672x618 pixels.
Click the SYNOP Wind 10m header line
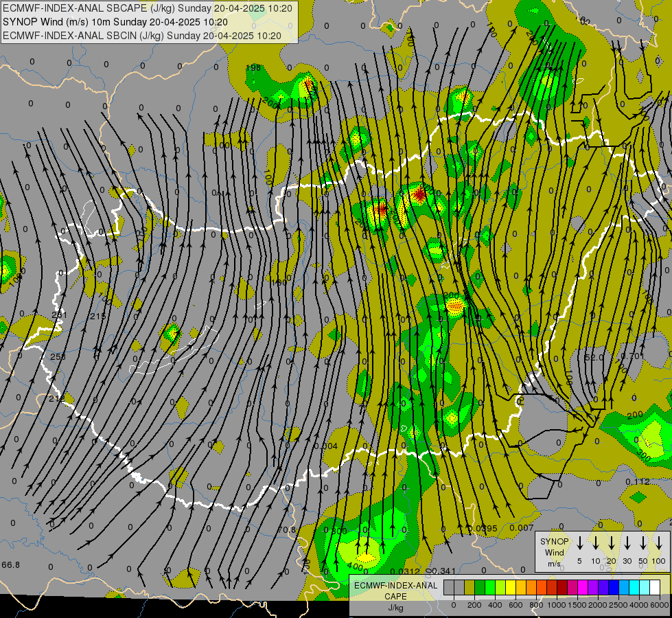(x=115, y=22)
